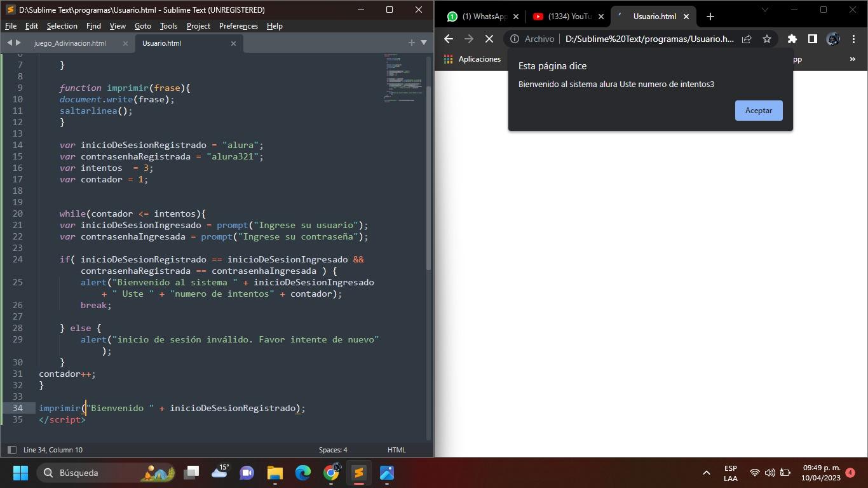
Task: Click the ESP LAA language indicator
Action: (731, 473)
